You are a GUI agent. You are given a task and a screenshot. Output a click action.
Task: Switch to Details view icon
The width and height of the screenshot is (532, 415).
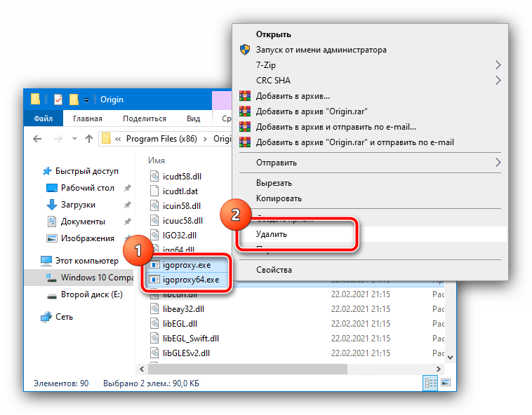(430, 383)
